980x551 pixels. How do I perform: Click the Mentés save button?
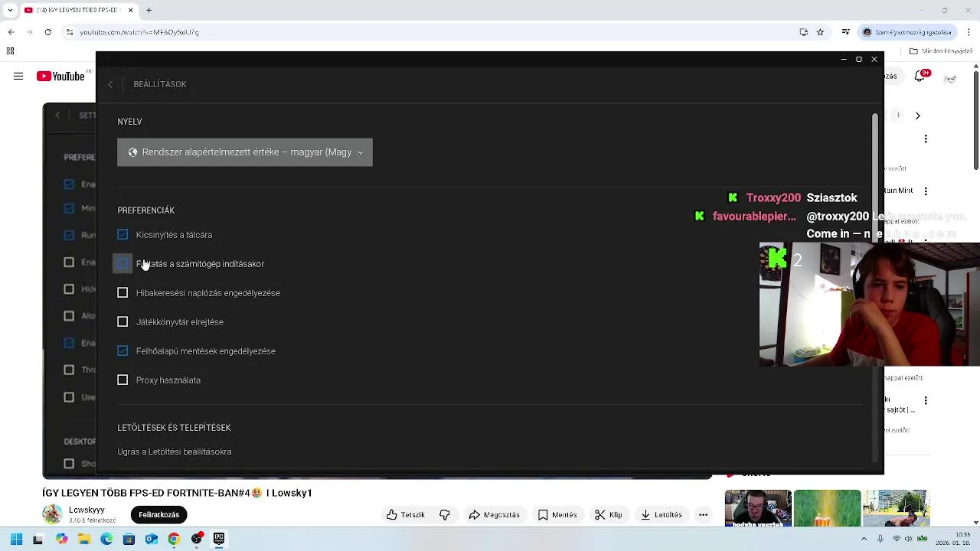click(557, 514)
